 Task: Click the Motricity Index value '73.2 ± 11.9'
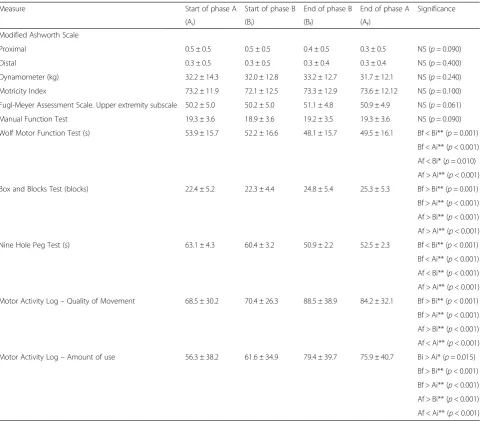(202, 91)
